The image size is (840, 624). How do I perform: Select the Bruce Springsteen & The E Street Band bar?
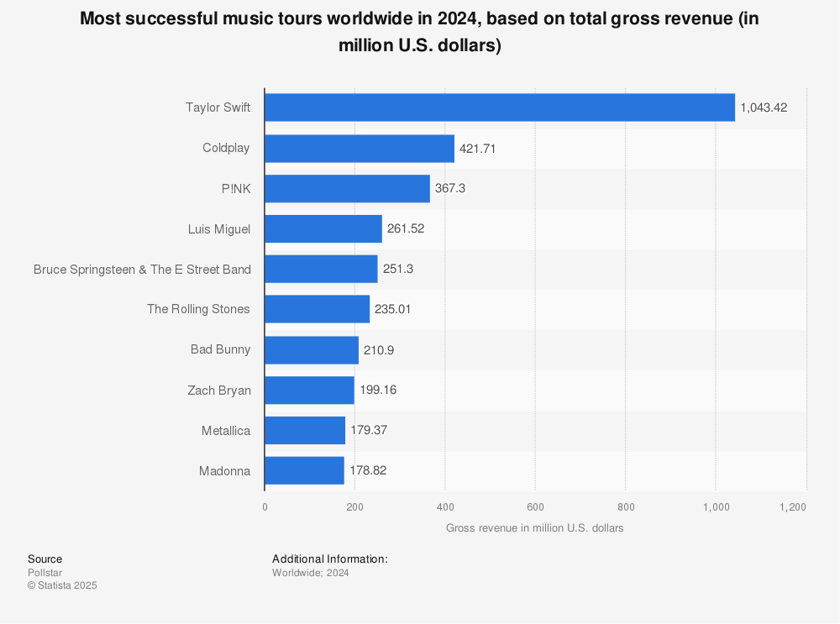(318, 269)
